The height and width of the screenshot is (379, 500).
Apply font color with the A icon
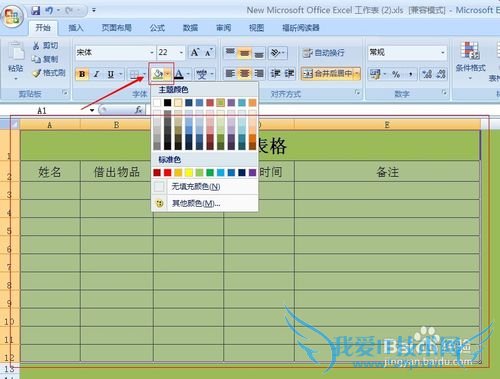(x=179, y=74)
